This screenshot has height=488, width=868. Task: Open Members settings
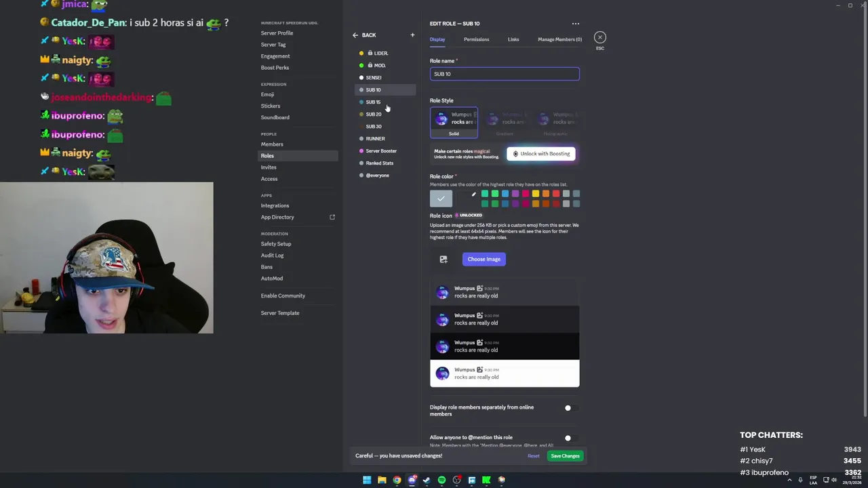(272, 144)
